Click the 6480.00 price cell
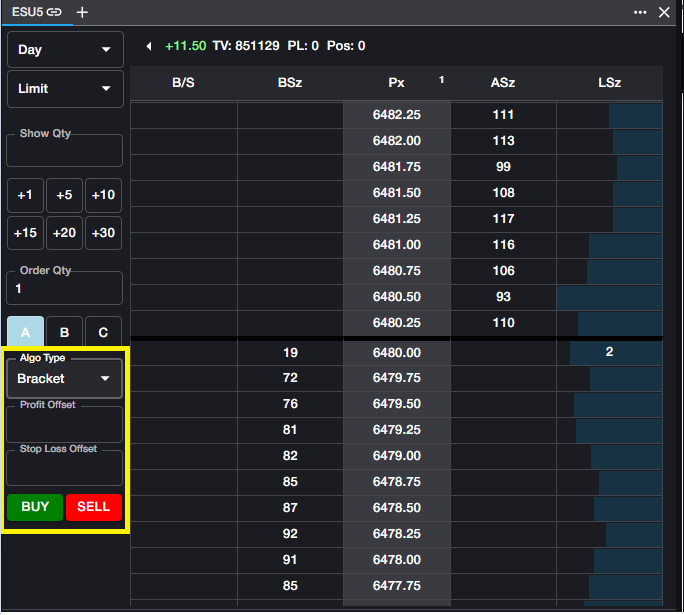The width and height of the screenshot is (684, 615). pos(397,352)
